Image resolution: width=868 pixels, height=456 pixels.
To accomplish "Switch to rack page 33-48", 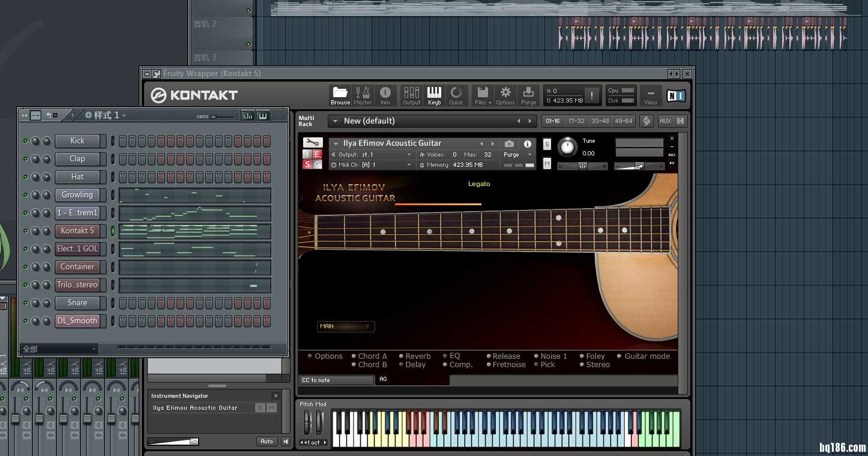I will 600,121.
